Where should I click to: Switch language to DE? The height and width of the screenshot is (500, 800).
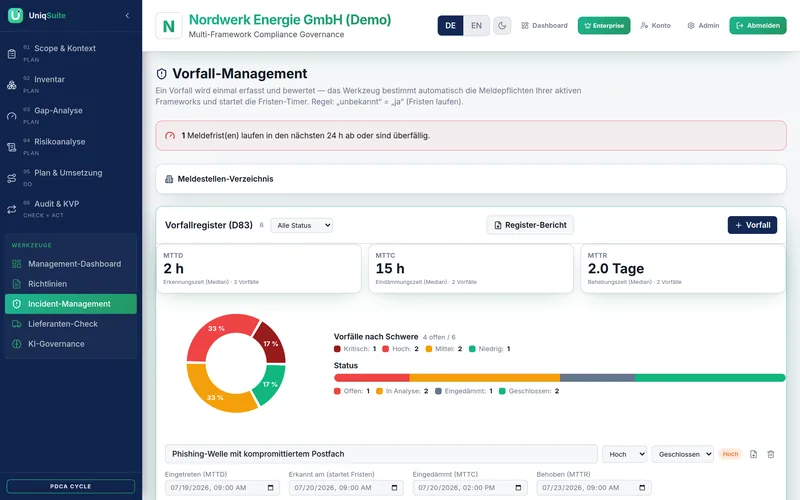[451, 26]
